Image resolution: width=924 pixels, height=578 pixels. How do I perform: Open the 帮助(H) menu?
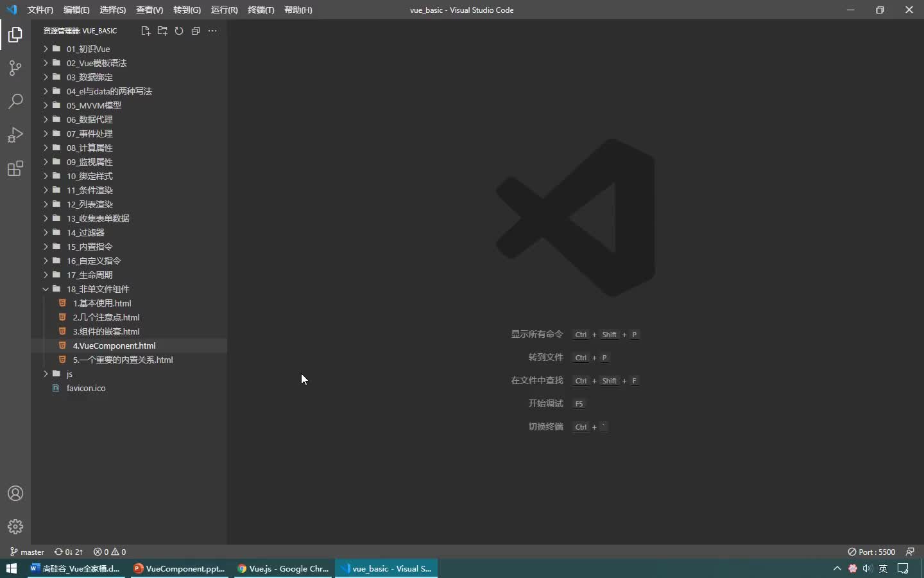(298, 10)
